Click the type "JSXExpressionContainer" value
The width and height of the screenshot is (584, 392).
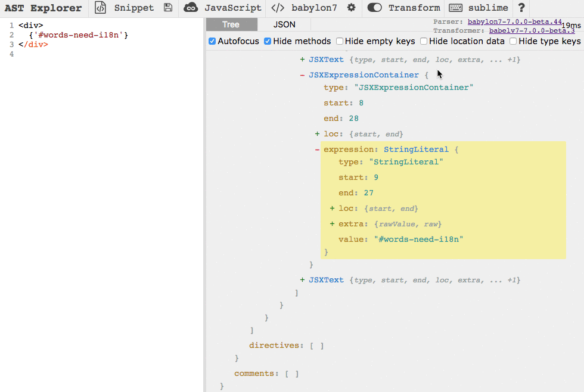pos(414,88)
